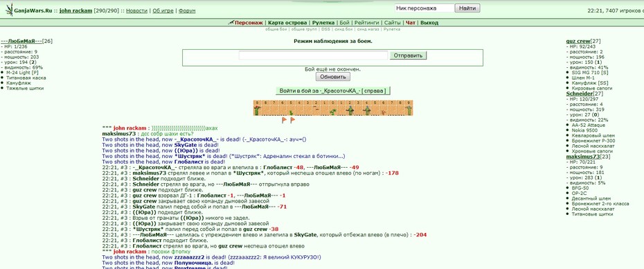Click zzzaaazzz2 name in the death message
This screenshot has height=269, width=644.
coord(189,257)
